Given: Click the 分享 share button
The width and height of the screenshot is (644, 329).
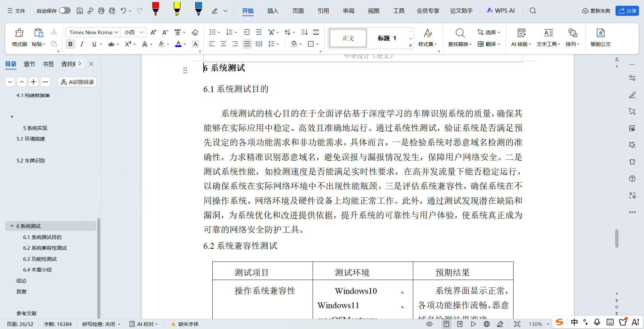Looking at the screenshot, I should coord(627,11).
